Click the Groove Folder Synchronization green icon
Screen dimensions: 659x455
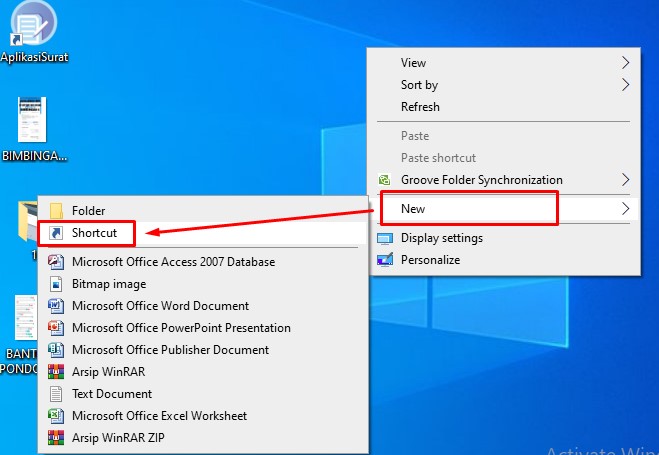[384, 180]
